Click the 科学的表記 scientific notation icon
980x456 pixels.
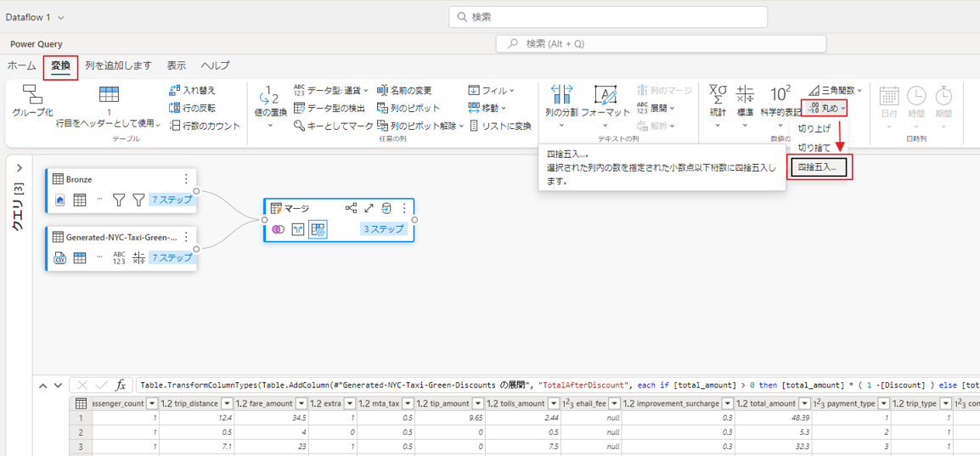click(780, 93)
